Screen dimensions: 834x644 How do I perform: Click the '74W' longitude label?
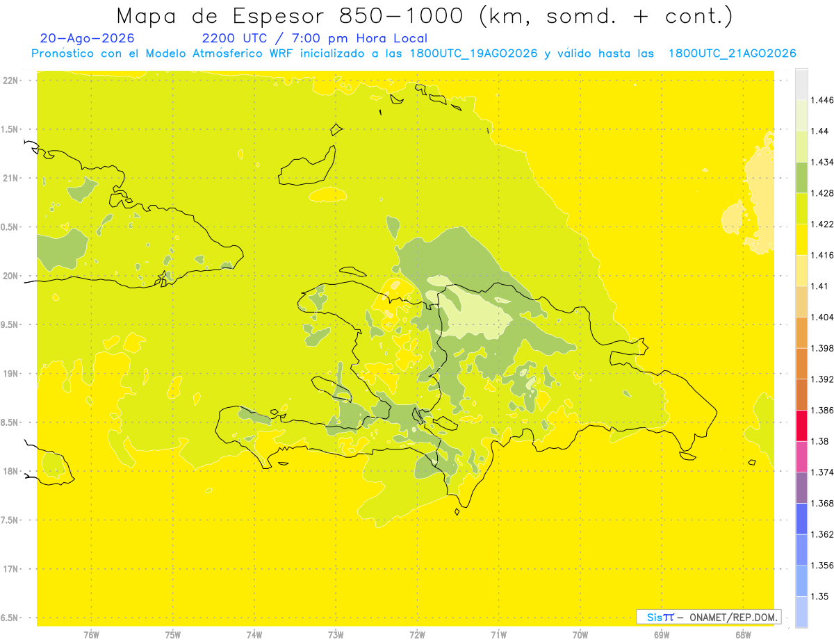pyautogui.click(x=254, y=635)
